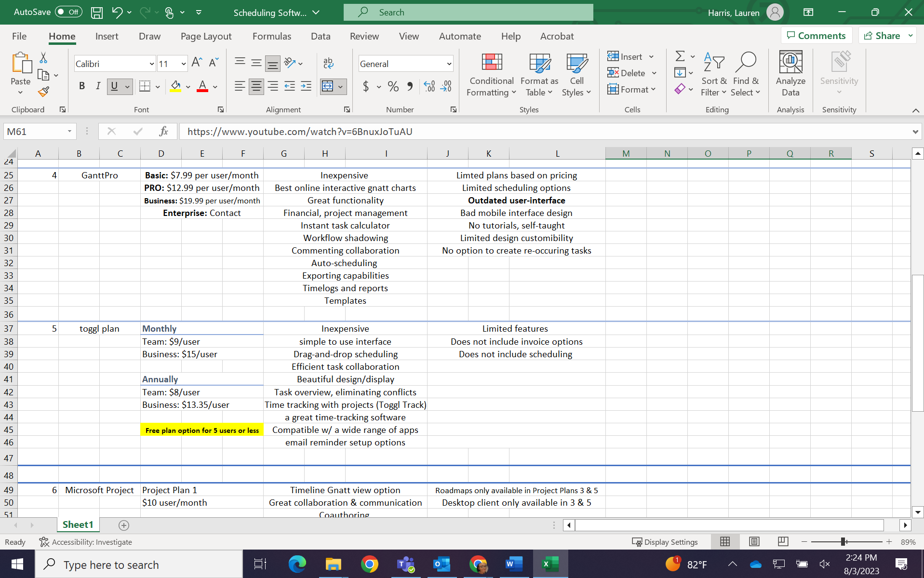
Task: Switch to the Review tab
Action: pos(364,36)
